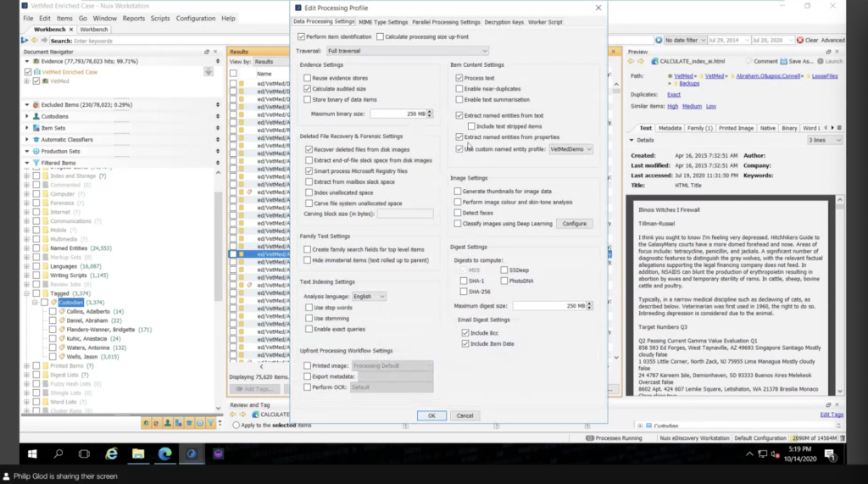
Task: Switch to MIME Type Settings tab
Action: (383, 22)
